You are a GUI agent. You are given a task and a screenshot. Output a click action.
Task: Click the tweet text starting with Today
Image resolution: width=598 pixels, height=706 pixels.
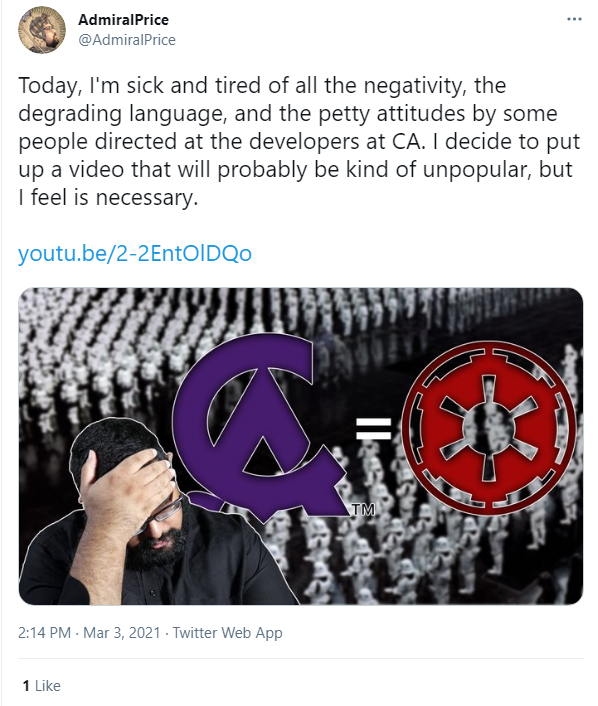[299, 141]
